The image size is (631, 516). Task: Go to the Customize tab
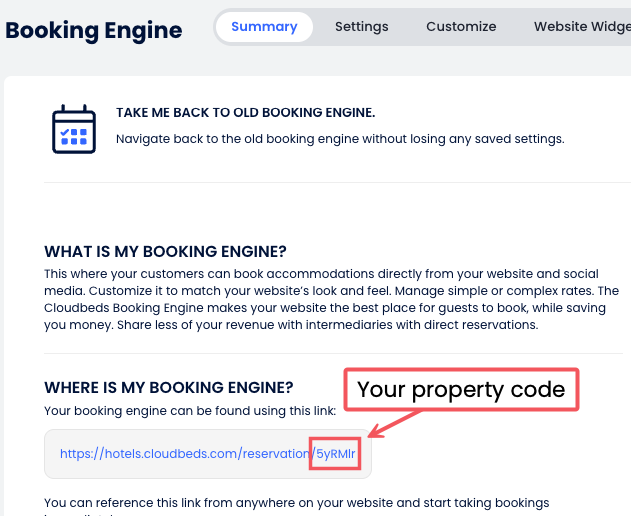coord(461,27)
